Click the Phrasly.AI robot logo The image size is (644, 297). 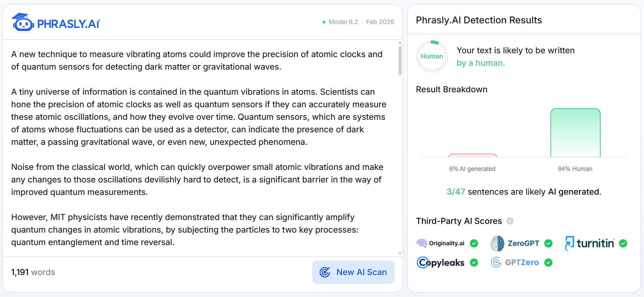23,22
